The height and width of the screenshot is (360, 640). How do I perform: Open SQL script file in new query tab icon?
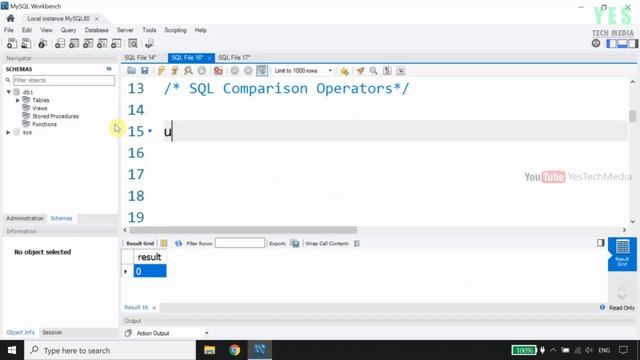click(x=26, y=43)
